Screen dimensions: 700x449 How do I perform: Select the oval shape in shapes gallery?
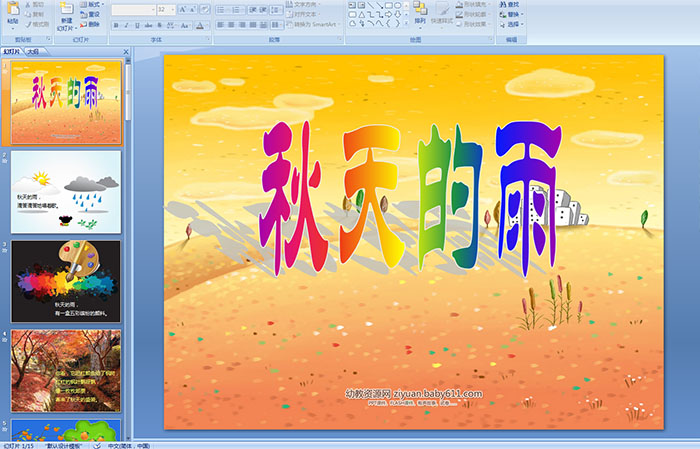coord(397,5)
